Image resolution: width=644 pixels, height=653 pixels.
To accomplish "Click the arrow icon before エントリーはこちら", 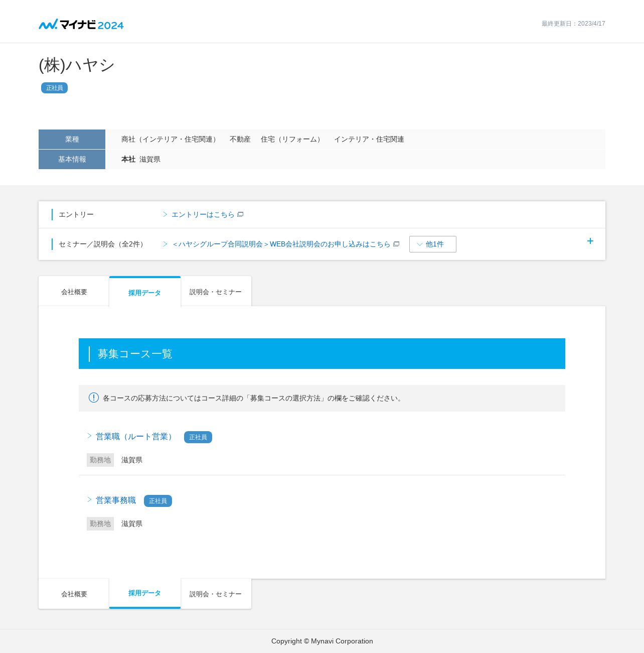I will (x=165, y=214).
